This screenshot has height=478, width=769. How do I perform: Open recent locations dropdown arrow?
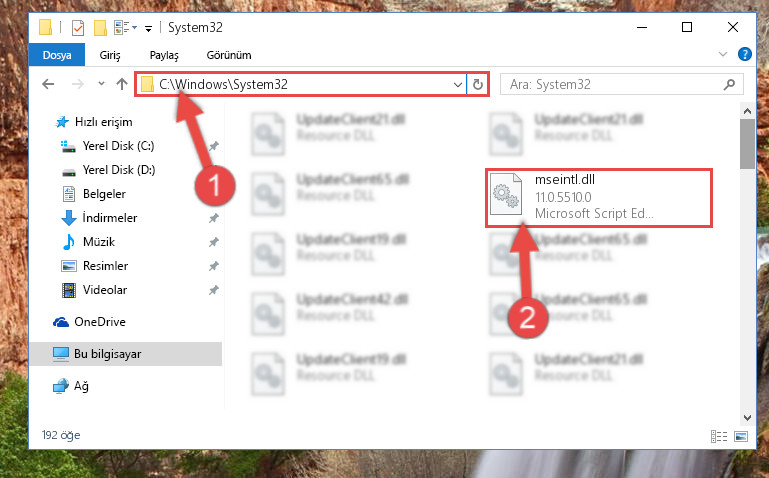[101, 84]
